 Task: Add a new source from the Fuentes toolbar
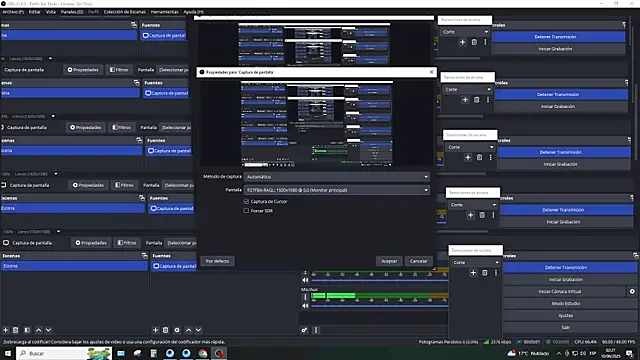[156, 330]
